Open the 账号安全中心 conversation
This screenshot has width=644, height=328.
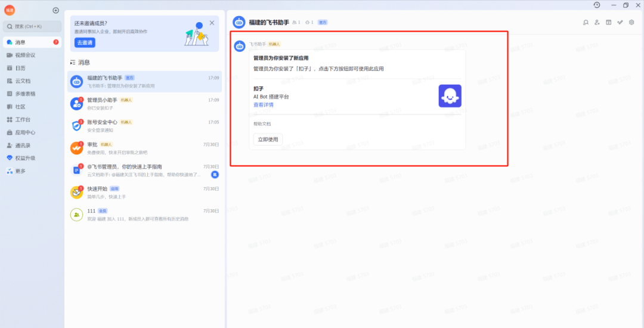(x=144, y=125)
